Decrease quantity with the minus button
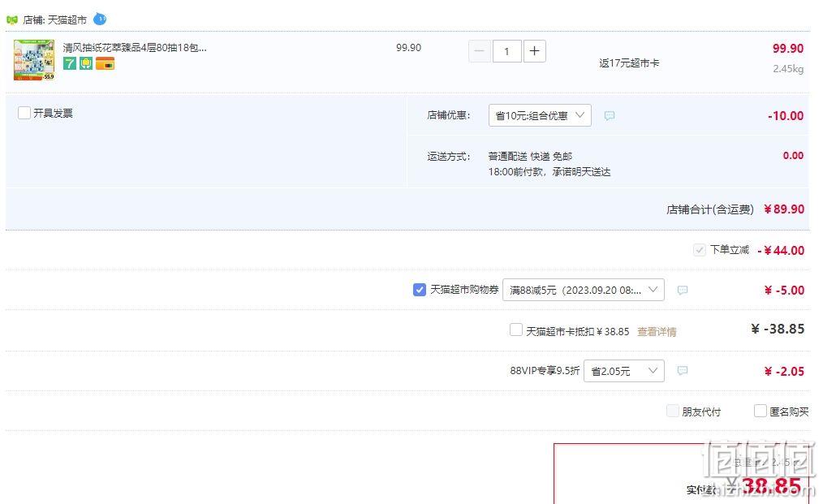The height and width of the screenshot is (504, 823). (479, 51)
